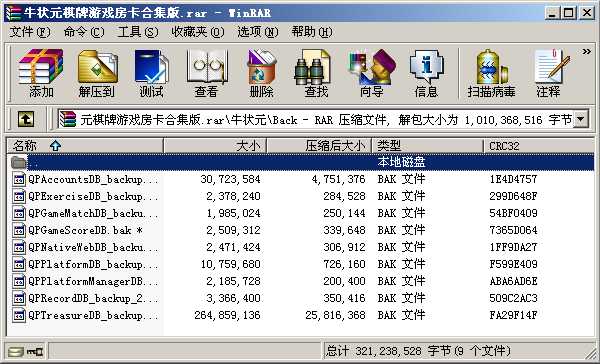Click the 解压到 (Extract to) icon

click(x=97, y=73)
